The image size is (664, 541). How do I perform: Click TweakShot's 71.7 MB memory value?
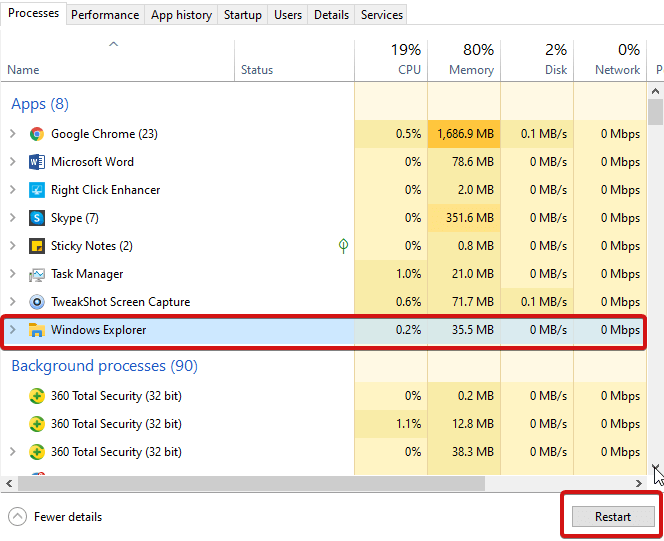tap(473, 302)
